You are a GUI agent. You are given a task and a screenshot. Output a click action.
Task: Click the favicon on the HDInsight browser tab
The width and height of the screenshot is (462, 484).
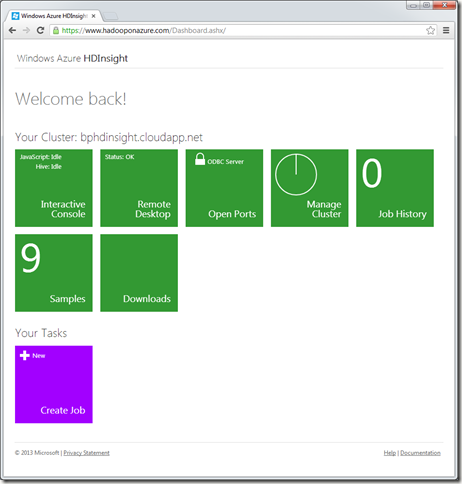(x=15, y=16)
